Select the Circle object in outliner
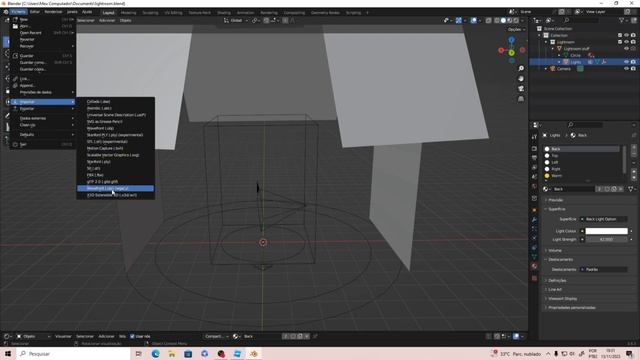Screen dimensions: 640x360 pyautogui.click(x=576, y=55)
